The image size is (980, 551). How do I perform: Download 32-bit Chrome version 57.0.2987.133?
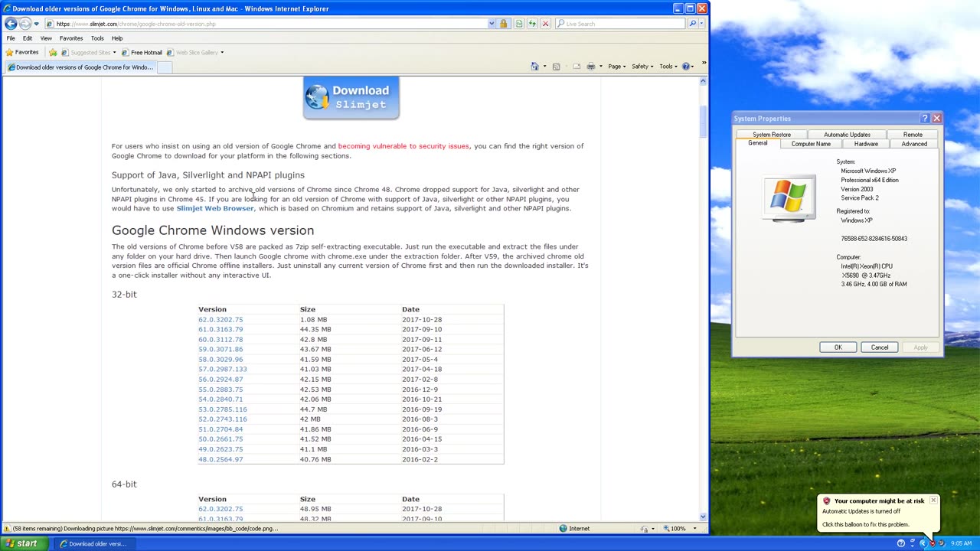point(223,370)
